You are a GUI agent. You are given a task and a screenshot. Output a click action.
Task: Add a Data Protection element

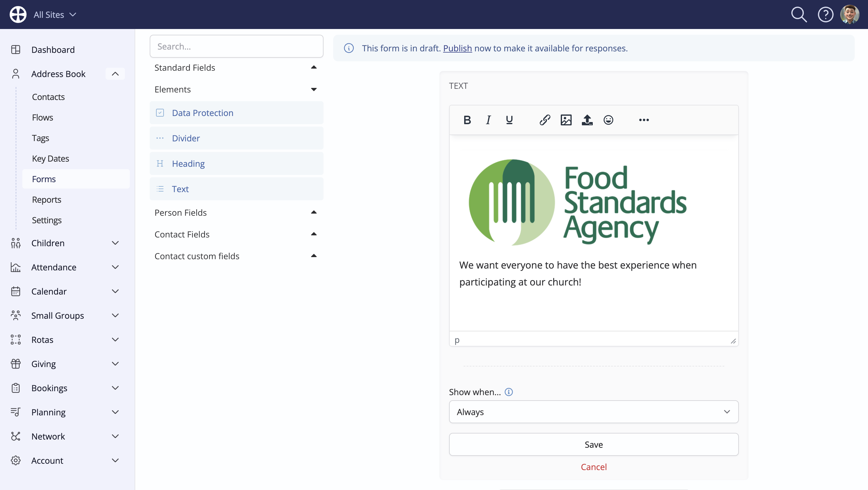tap(236, 113)
